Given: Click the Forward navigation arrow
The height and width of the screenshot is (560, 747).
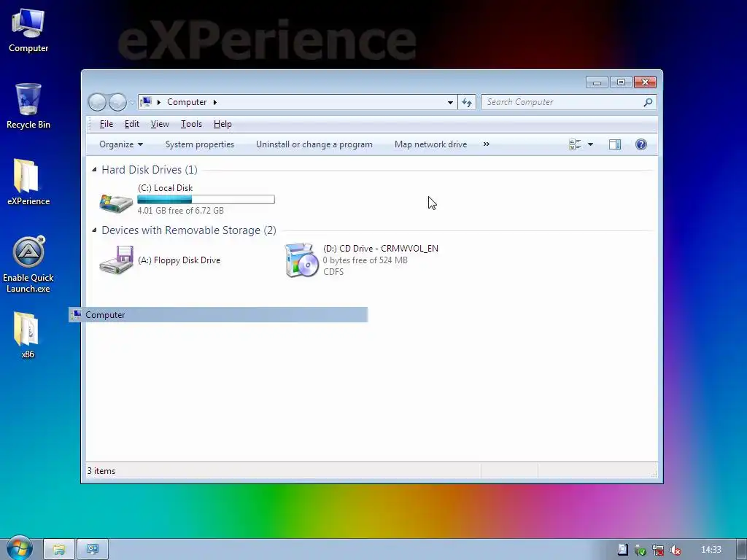Looking at the screenshot, I should 117,102.
